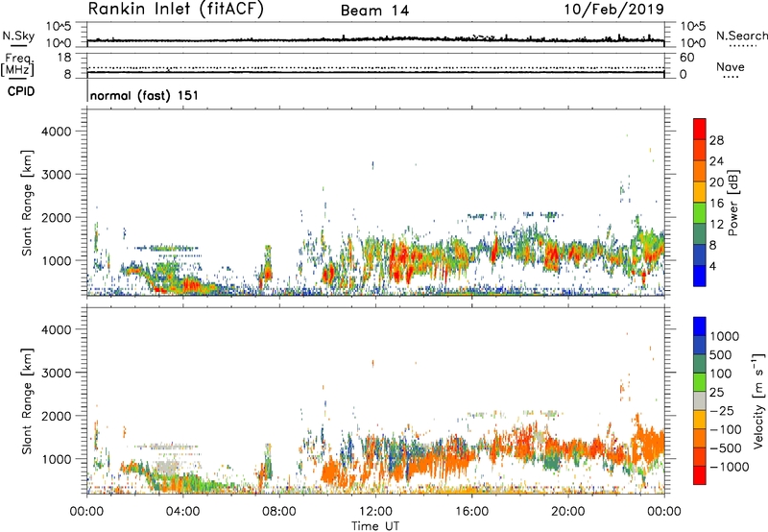Viewport: 768px width, 532px height.
Task: Click the "-1000" velocity colorbar label
Action: click(x=729, y=467)
